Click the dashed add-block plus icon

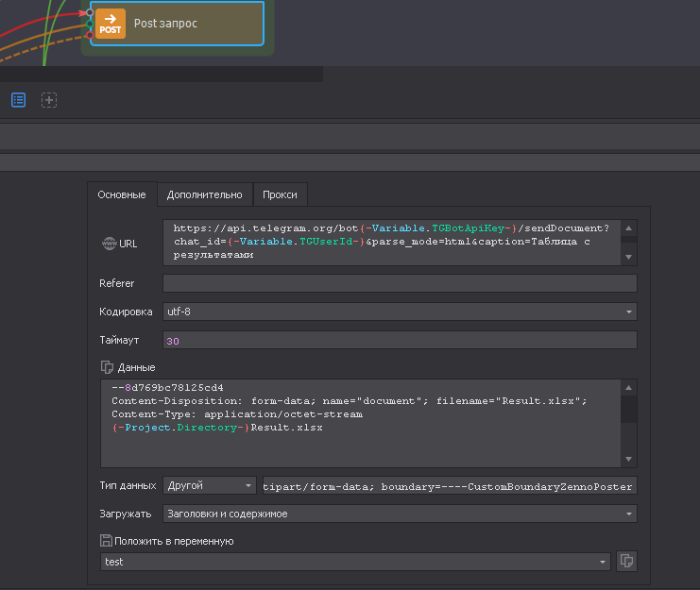(49, 99)
